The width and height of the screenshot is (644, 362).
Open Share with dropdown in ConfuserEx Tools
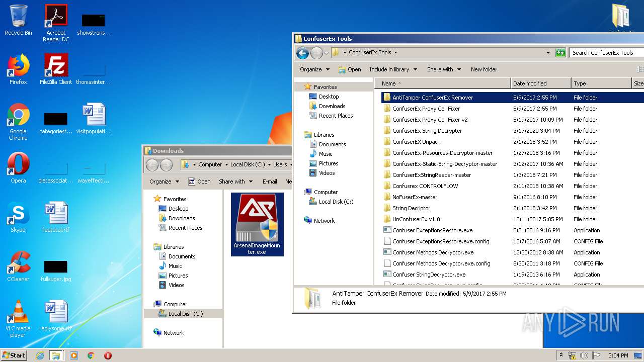coord(444,69)
